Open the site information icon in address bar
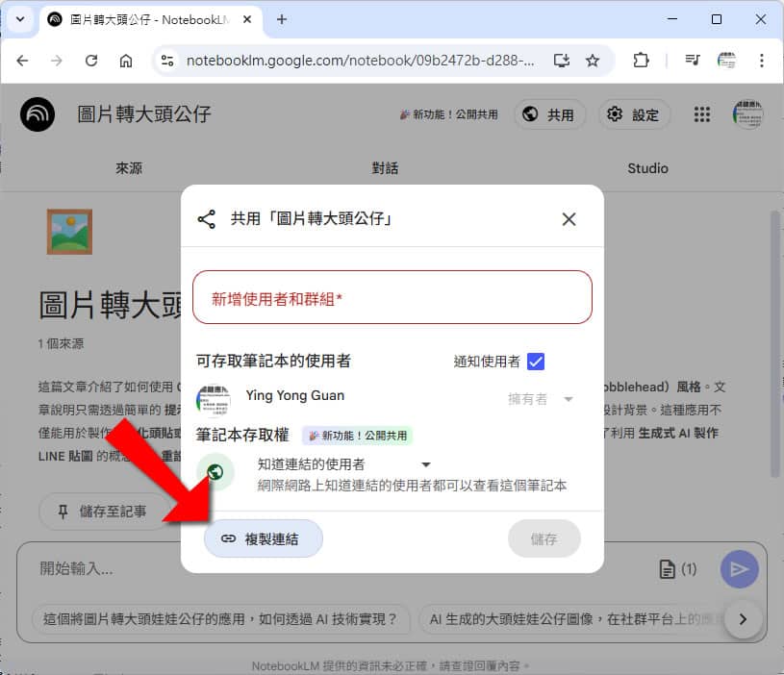 point(167,61)
